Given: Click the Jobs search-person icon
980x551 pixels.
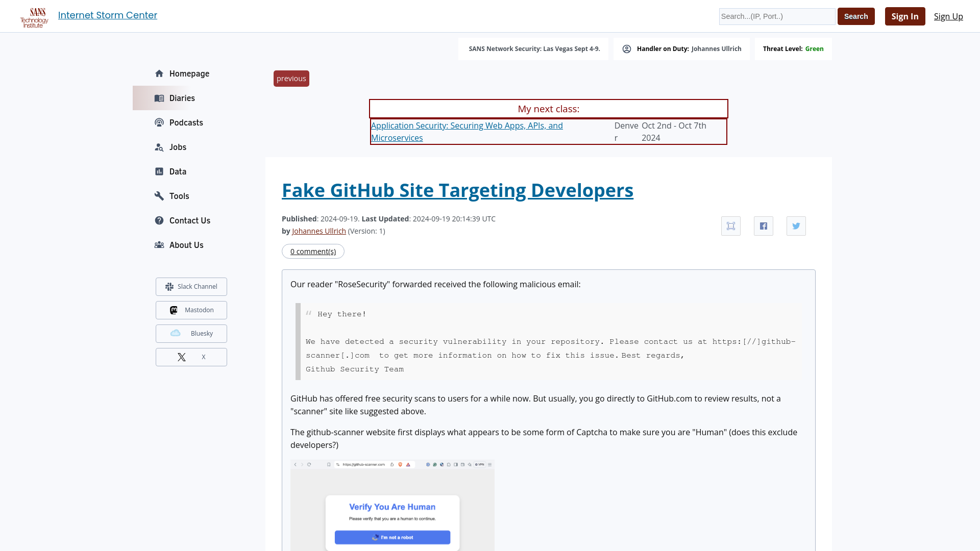Looking at the screenshot, I should pyautogui.click(x=159, y=147).
